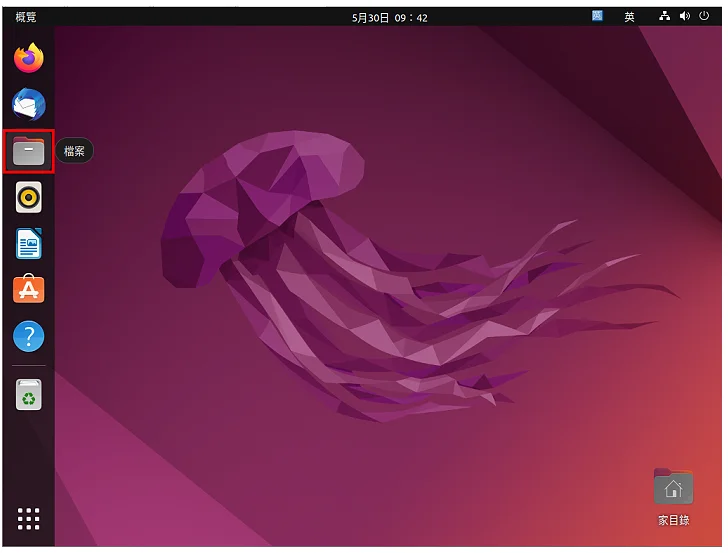
Task: Open the power menu icon
Action: click(x=704, y=16)
